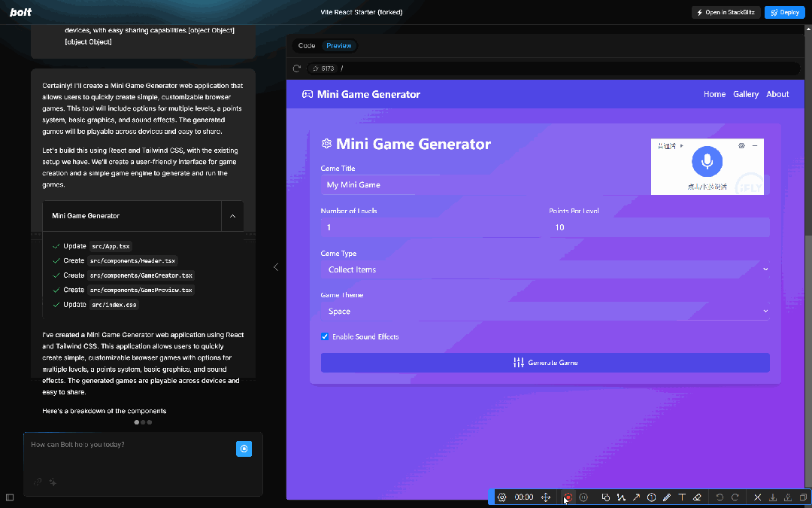Open the Game Type dropdown
812x508 pixels.
[545, 269]
